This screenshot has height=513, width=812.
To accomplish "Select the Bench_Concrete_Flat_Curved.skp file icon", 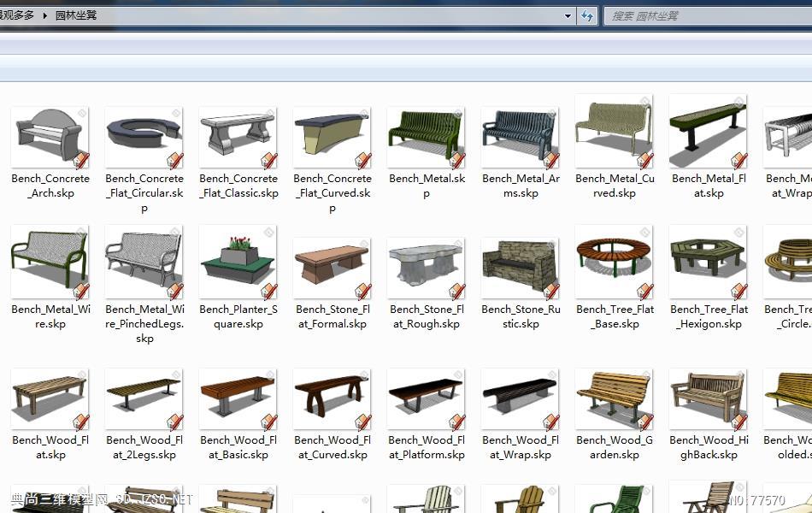I will [332, 138].
